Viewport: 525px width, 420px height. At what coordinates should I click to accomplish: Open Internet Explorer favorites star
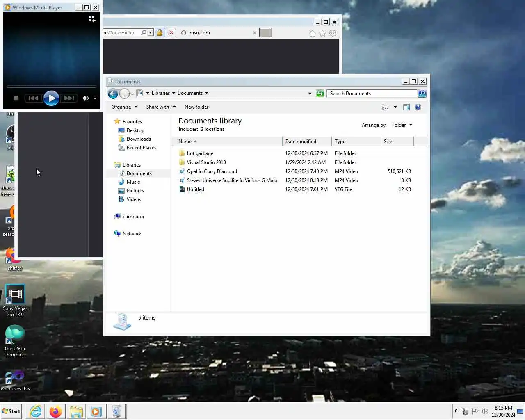point(323,33)
